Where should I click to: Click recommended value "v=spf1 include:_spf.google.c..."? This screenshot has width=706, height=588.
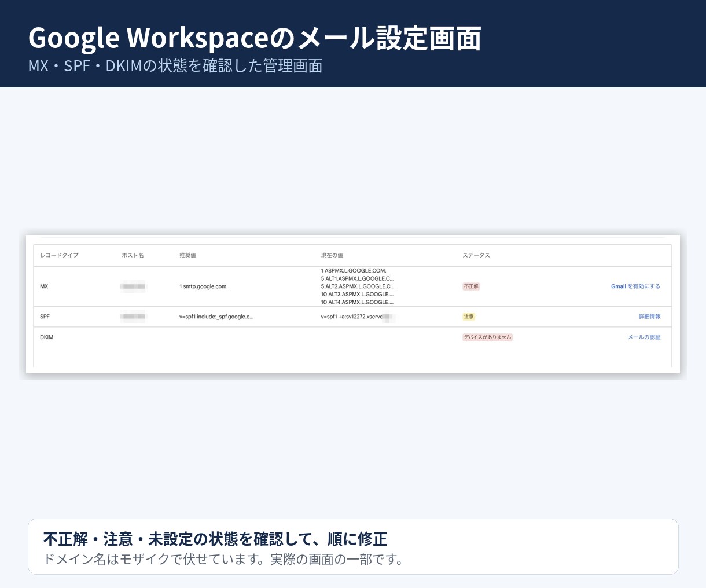216,317
